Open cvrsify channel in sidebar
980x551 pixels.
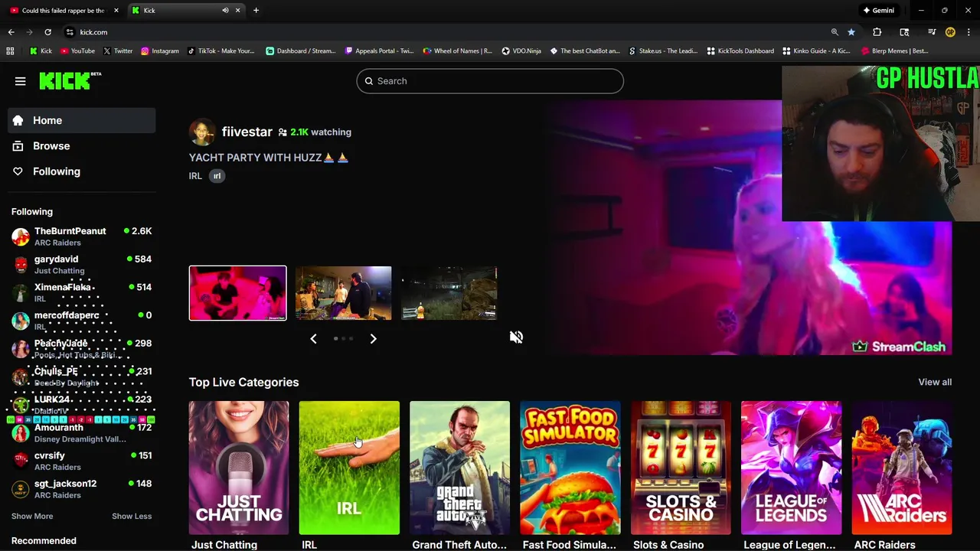(82, 461)
